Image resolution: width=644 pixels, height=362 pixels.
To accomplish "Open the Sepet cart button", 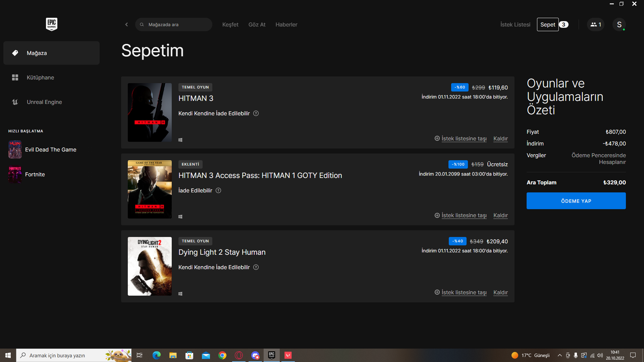I will [x=548, y=24].
